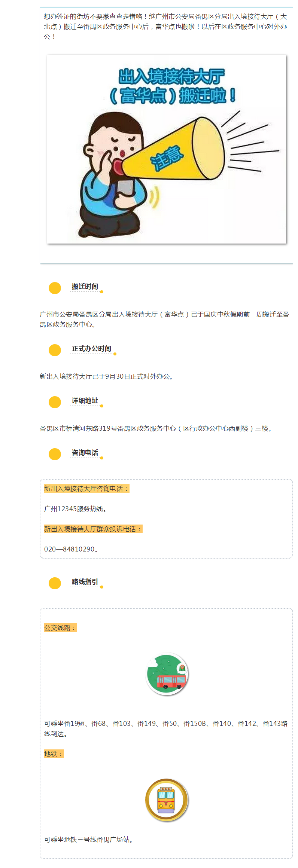
Task: Click the banner title 出入境接待大厅搬迁啦
Action: point(172,86)
